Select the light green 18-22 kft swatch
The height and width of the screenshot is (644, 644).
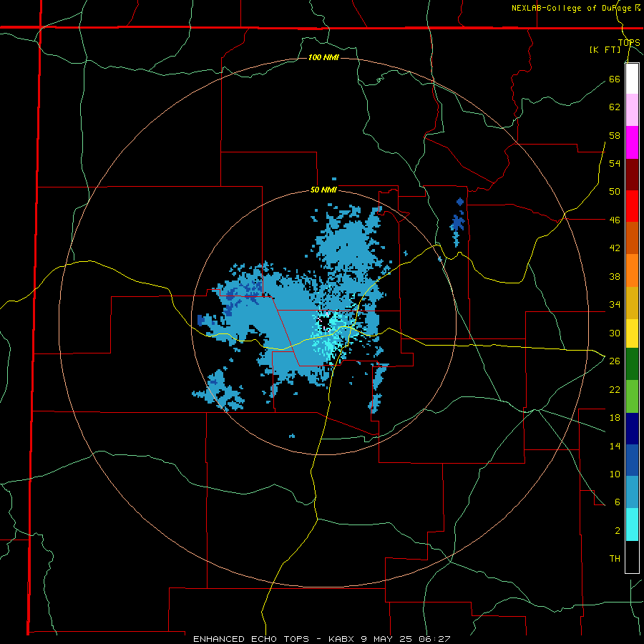[x=632, y=396]
